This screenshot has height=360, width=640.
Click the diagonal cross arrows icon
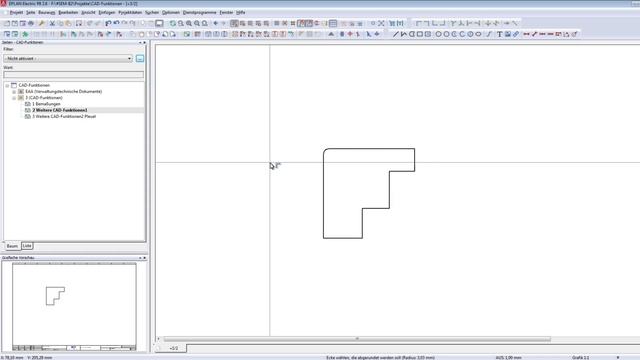[x=381, y=23]
